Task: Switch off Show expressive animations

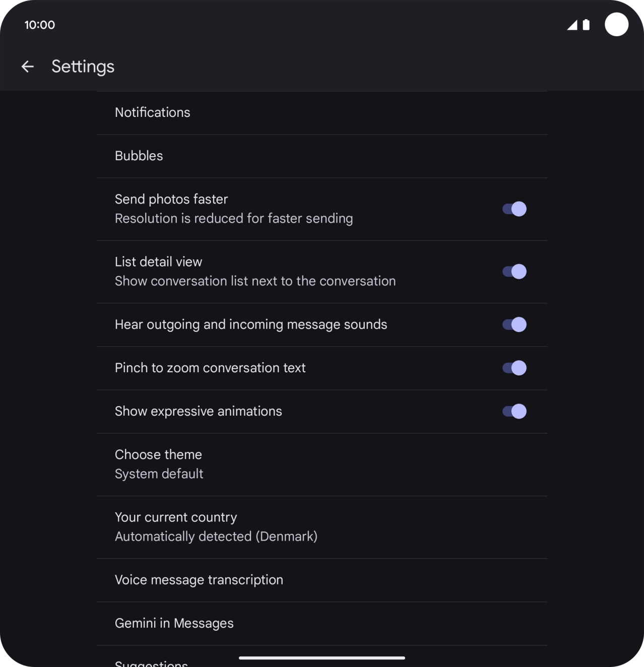Action: coord(514,411)
